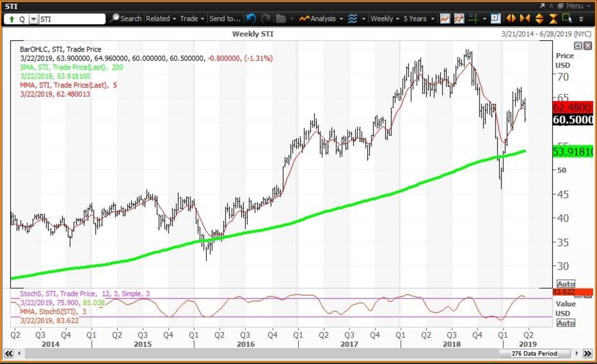Click the horizontal expand orange arrows icon
The width and height of the screenshot is (597, 364).
click(x=511, y=19)
